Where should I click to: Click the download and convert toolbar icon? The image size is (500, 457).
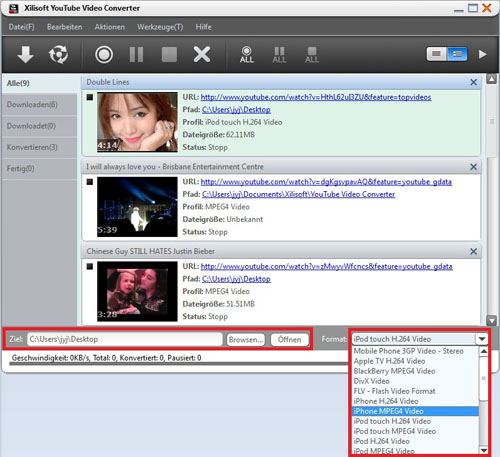(x=58, y=55)
